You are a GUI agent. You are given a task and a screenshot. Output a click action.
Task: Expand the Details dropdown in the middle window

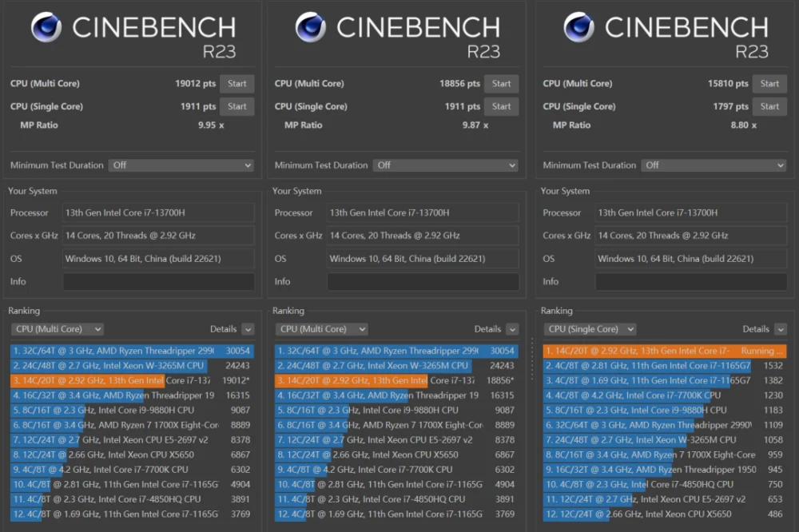click(x=512, y=329)
